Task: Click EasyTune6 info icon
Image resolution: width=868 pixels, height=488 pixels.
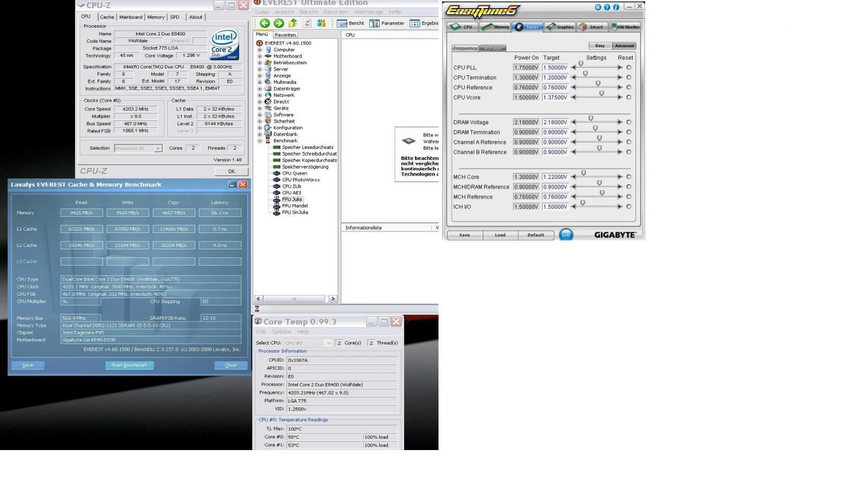Action: tap(616, 7)
